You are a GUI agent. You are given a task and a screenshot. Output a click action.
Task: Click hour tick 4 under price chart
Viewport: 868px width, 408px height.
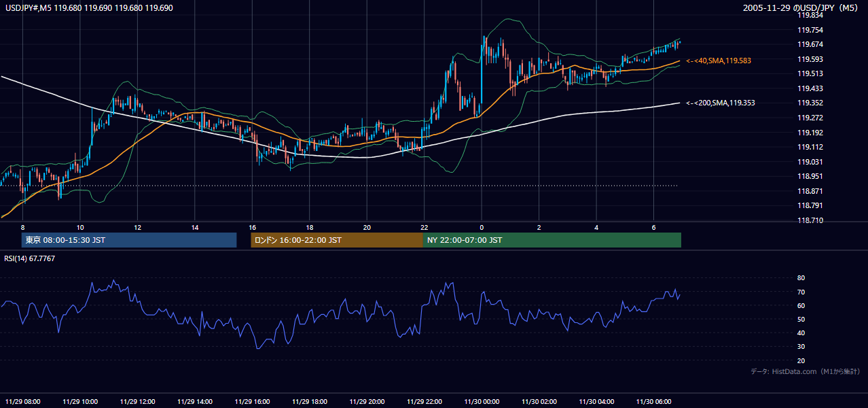coord(596,227)
